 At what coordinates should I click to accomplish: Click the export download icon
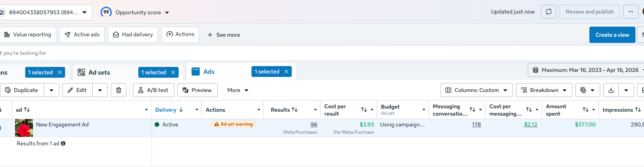(611, 90)
